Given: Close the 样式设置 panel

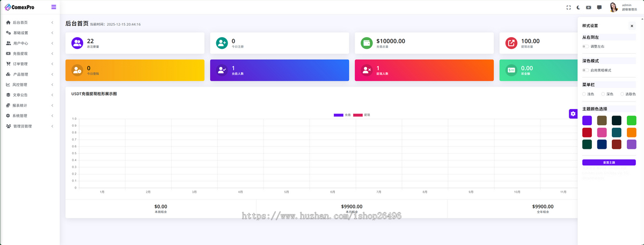Looking at the screenshot, I should 632,26.
